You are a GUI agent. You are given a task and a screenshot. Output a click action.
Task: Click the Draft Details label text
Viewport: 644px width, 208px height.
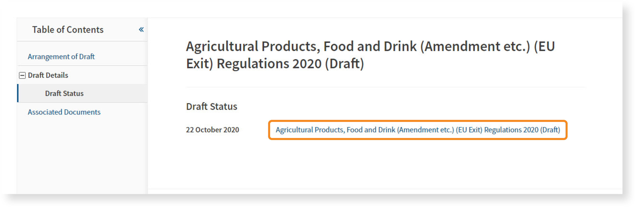[48, 75]
